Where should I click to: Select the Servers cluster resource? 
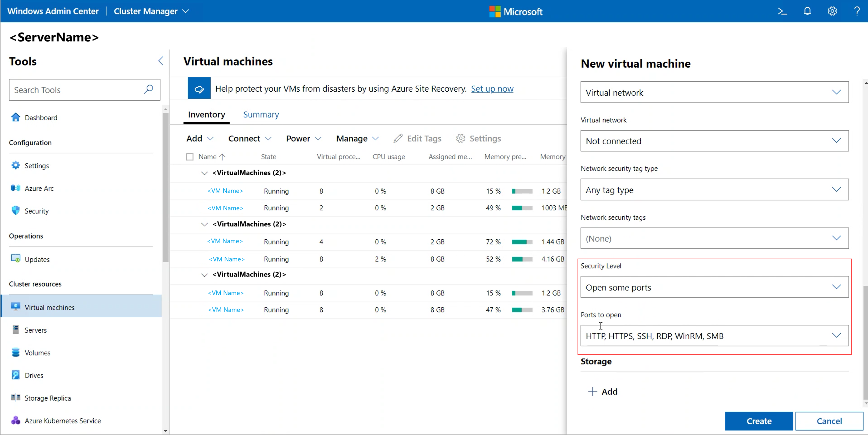click(x=35, y=330)
